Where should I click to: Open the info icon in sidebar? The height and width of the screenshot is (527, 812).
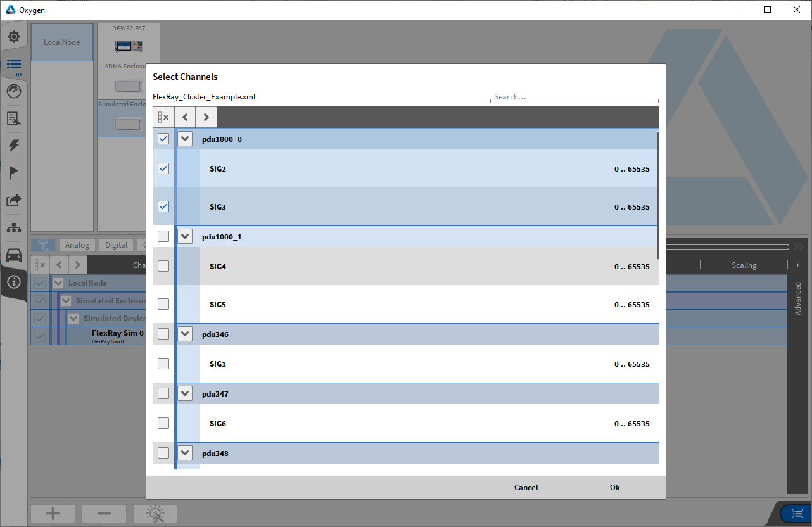[x=14, y=282]
